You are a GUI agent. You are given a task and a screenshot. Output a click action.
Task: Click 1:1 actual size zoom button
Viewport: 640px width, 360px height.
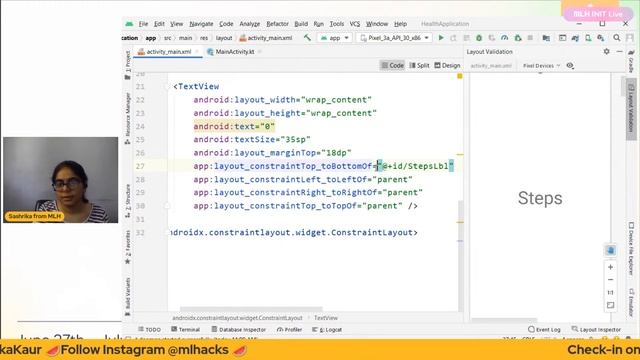tap(610, 292)
